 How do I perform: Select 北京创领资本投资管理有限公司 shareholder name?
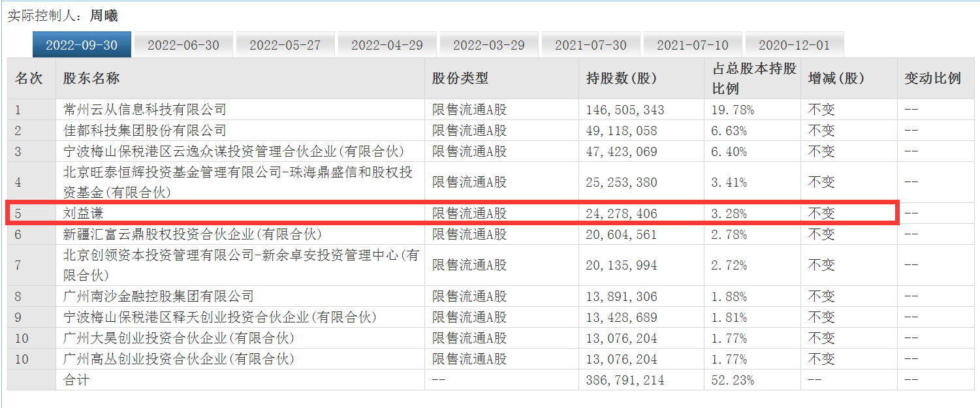click(x=241, y=265)
